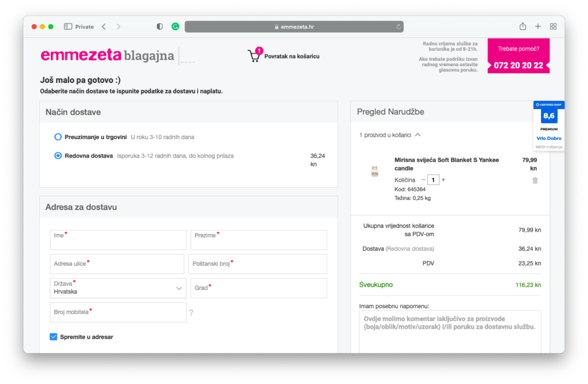Select Preuzimanje u trgovini delivery option
Viewport: 588px width, 384px height.
pos(57,137)
